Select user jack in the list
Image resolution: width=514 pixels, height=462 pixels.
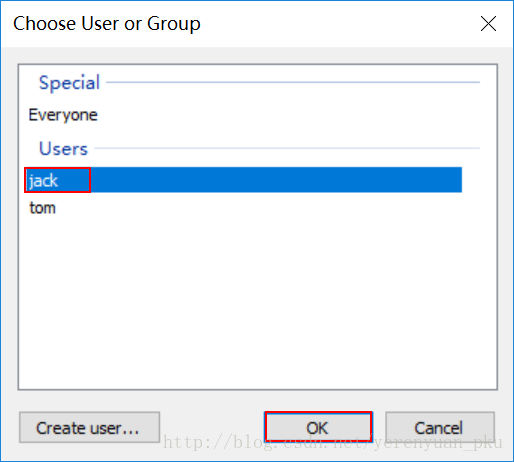coord(243,180)
